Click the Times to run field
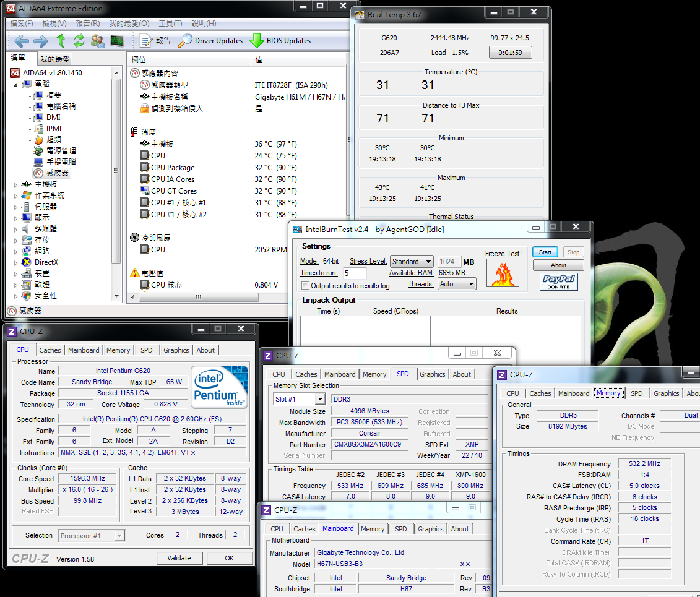Image resolution: width=700 pixels, height=597 pixels. tap(355, 273)
